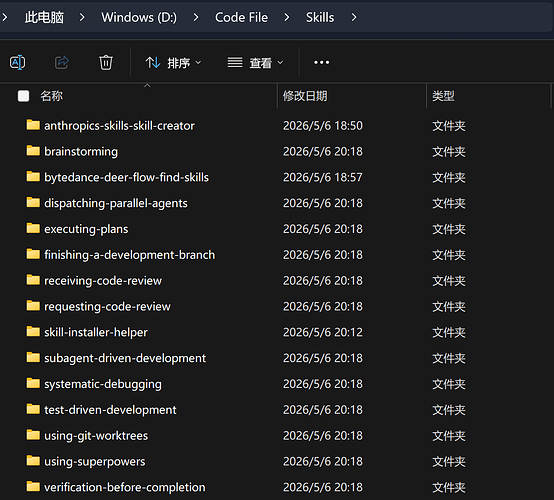The height and width of the screenshot is (500, 554).
Task: Expand the chevron after 此电脑 breadcrumb
Action: tap(82, 17)
